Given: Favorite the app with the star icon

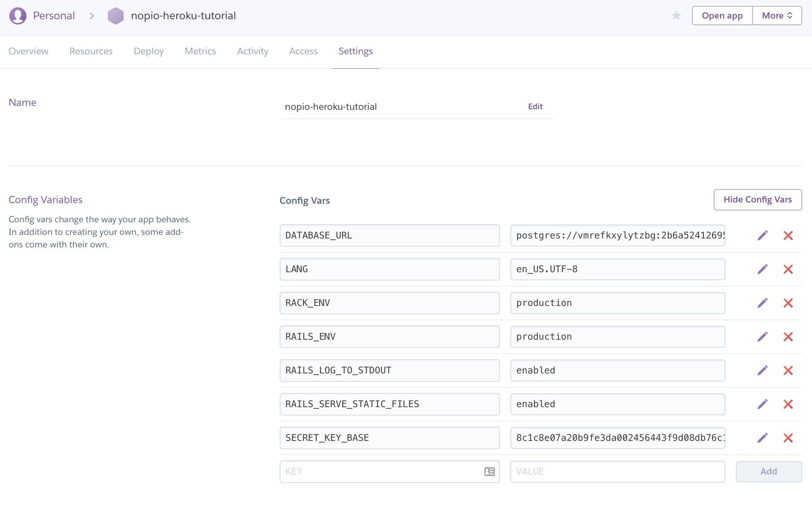Looking at the screenshot, I should click(x=676, y=15).
